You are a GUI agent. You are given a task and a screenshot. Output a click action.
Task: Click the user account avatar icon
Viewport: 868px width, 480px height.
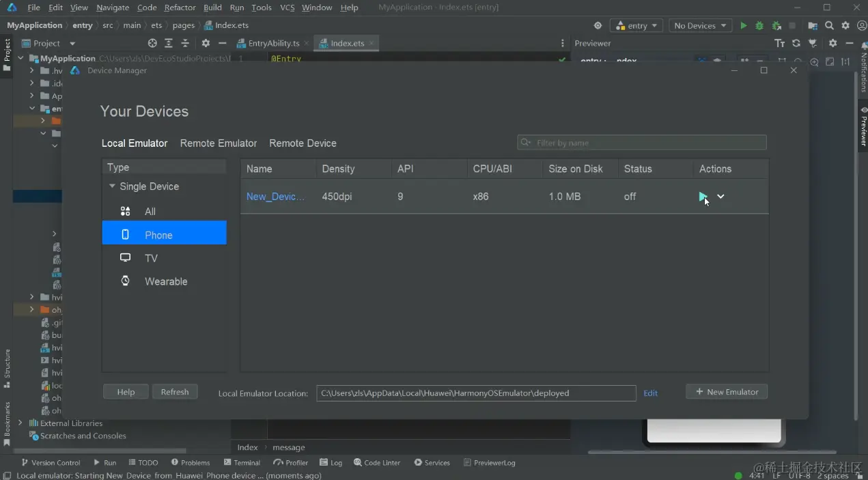click(x=861, y=26)
